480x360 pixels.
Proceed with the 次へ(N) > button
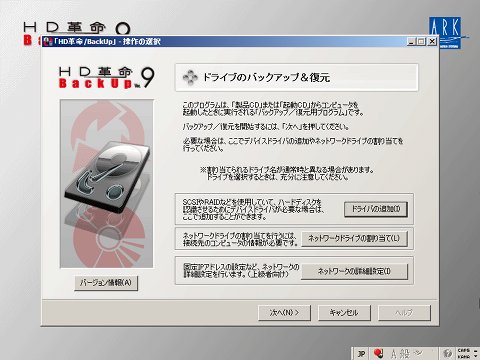tap(284, 313)
